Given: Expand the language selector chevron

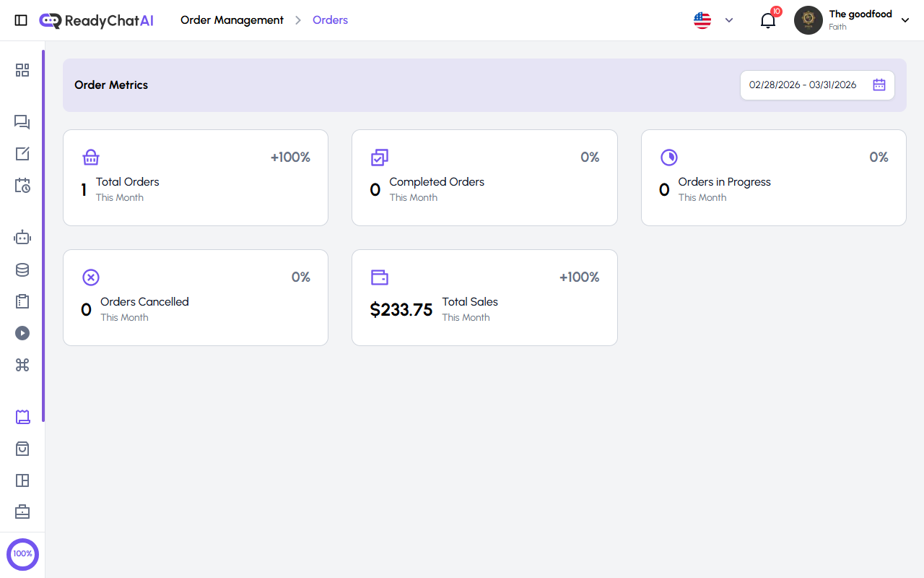Looking at the screenshot, I should click(x=728, y=20).
